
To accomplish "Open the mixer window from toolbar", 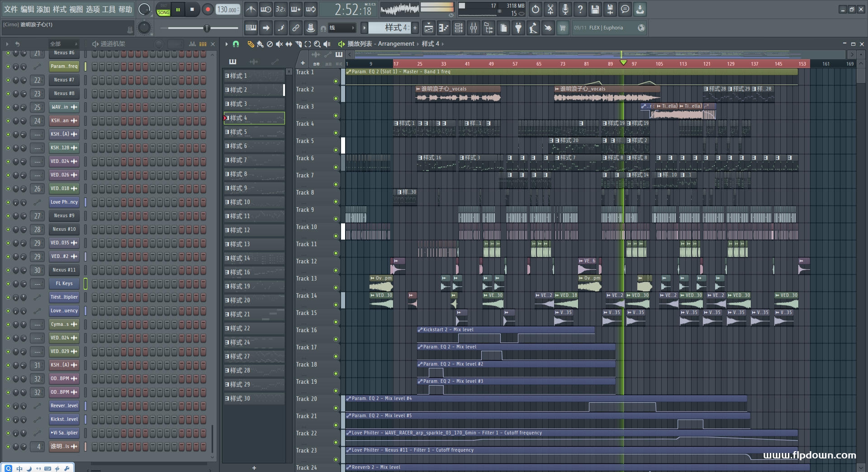I will click(474, 28).
